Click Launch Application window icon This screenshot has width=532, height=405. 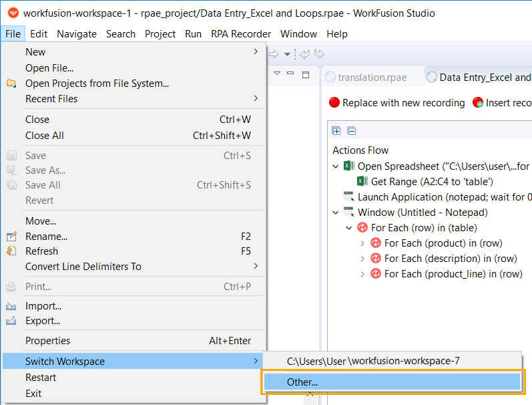pyautogui.click(x=349, y=196)
